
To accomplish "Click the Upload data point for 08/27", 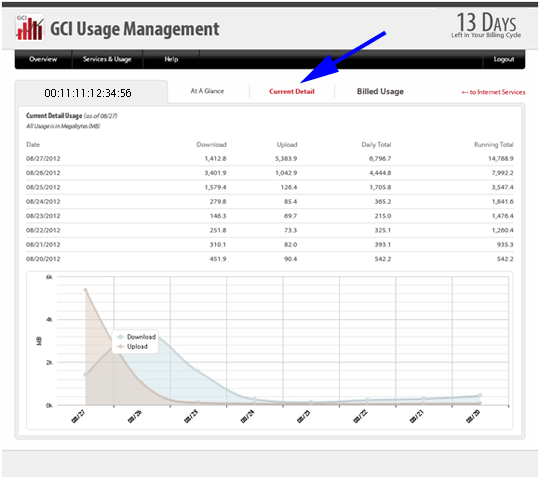I will tap(85, 290).
